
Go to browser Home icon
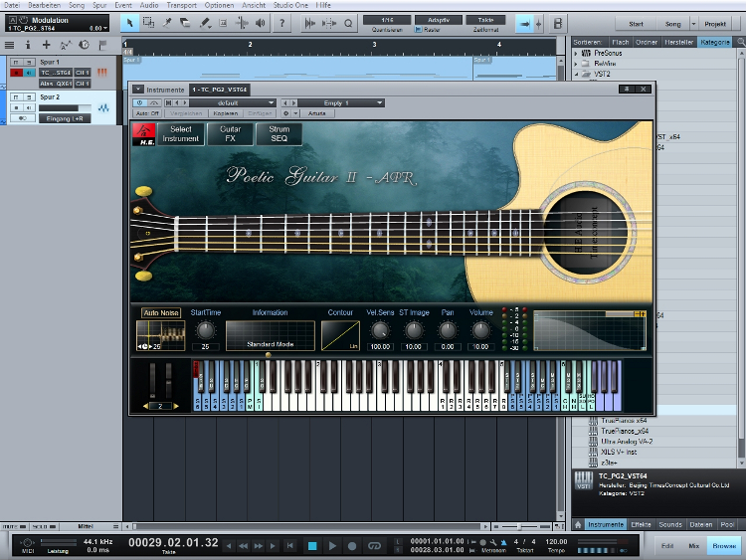(578, 524)
